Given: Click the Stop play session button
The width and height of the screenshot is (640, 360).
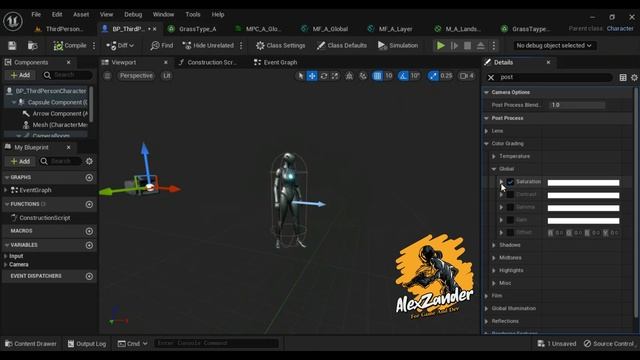Looking at the screenshot, I should 467,45.
